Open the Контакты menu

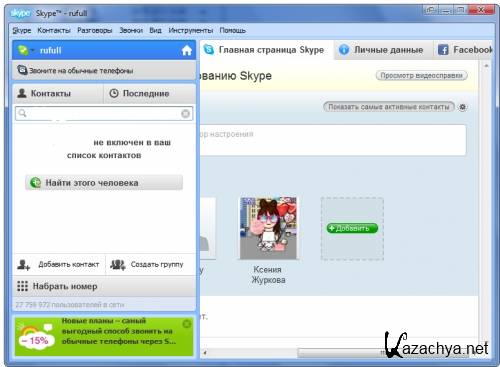click(54, 31)
